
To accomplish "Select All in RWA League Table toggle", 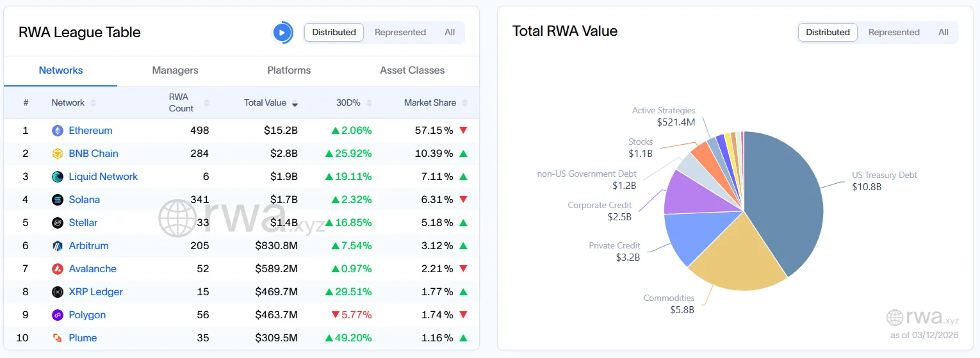I will [x=450, y=33].
